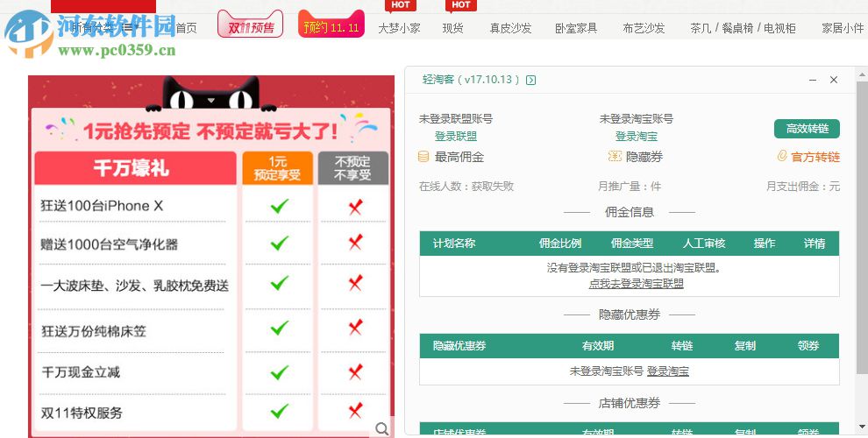Close the 轻淘客 panel

coord(834,81)
